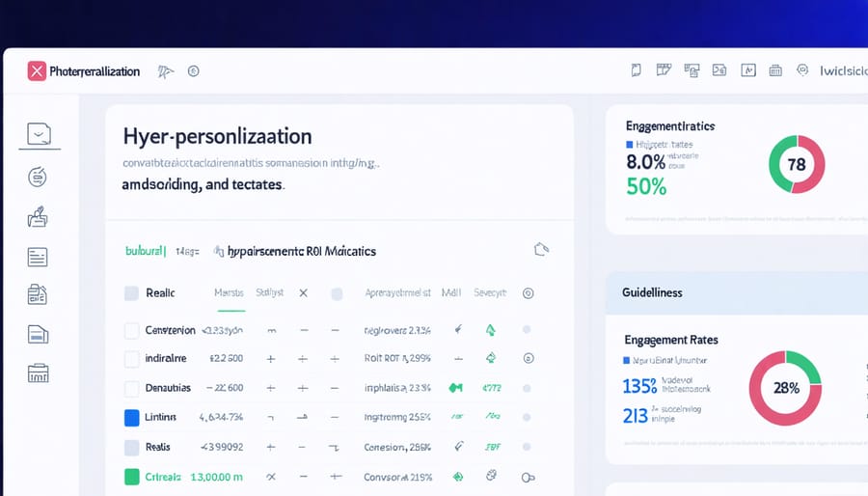Image resolution: width=868 pixels, height=496 pixels.
Task: Click the paper plane icon beside app title
Action: click(x=165, y=71)
